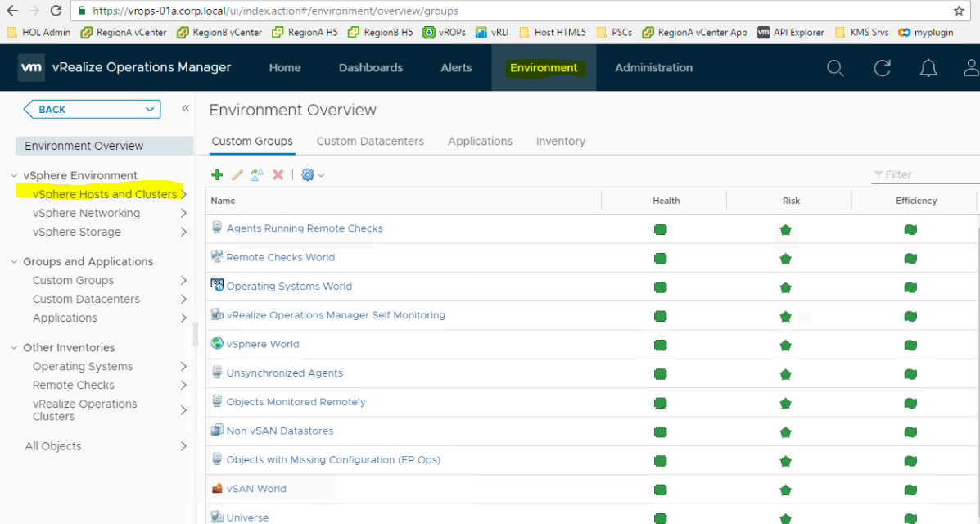Open the gear actions dropdown in the toolbar
This screenshot has height=524, width=980.
pos(313,174)
